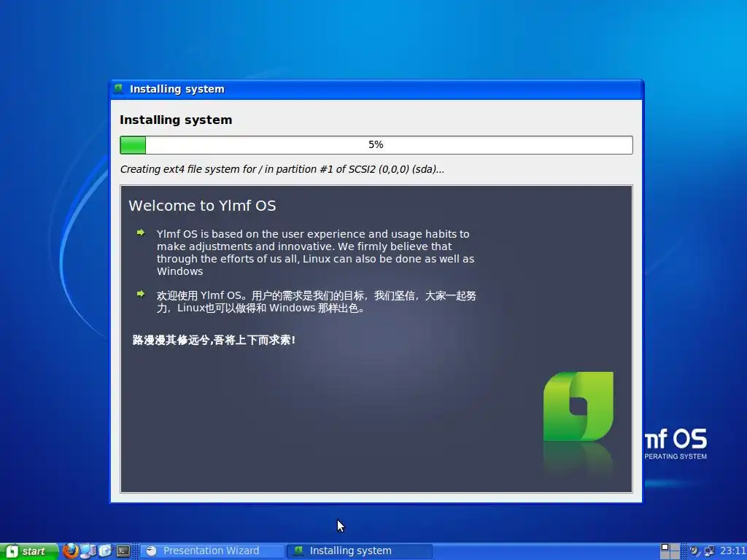
Task: Click the 23:11 clock in the tray
Action: tap(733, 551)
